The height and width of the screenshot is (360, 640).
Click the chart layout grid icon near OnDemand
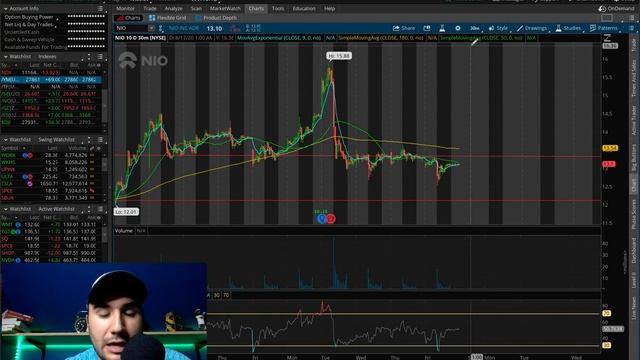[x=607, y=18]
